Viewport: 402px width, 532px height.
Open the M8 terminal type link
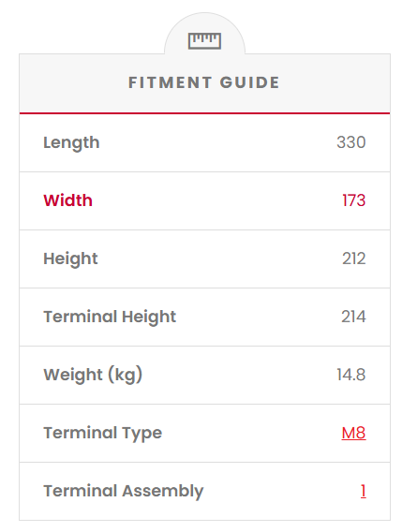(353, 433)
